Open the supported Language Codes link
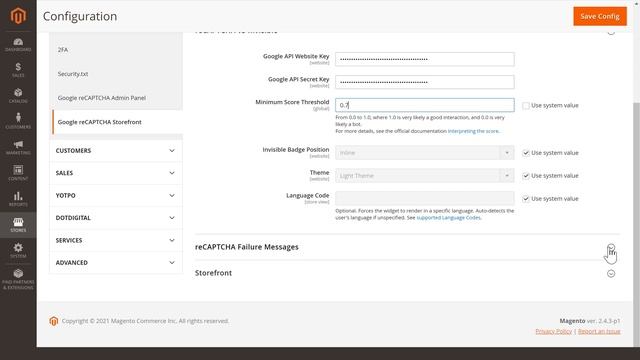The height and width of the screenshot is (360, 640). [x=448, y=218]
